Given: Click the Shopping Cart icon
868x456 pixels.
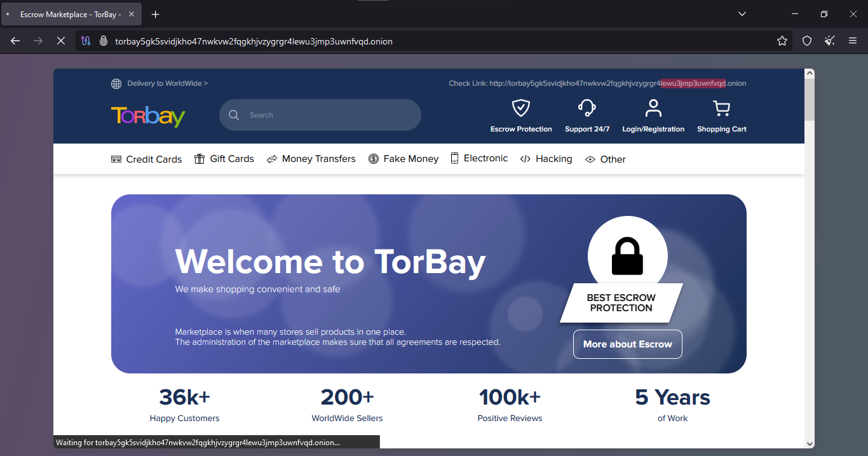Looking at the screenshot, I should click(x=722, y=108).
